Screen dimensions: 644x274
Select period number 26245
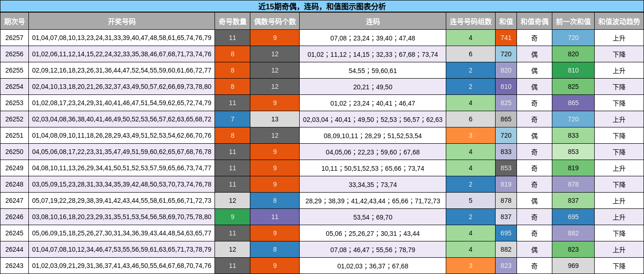click(x=14, y=233)
